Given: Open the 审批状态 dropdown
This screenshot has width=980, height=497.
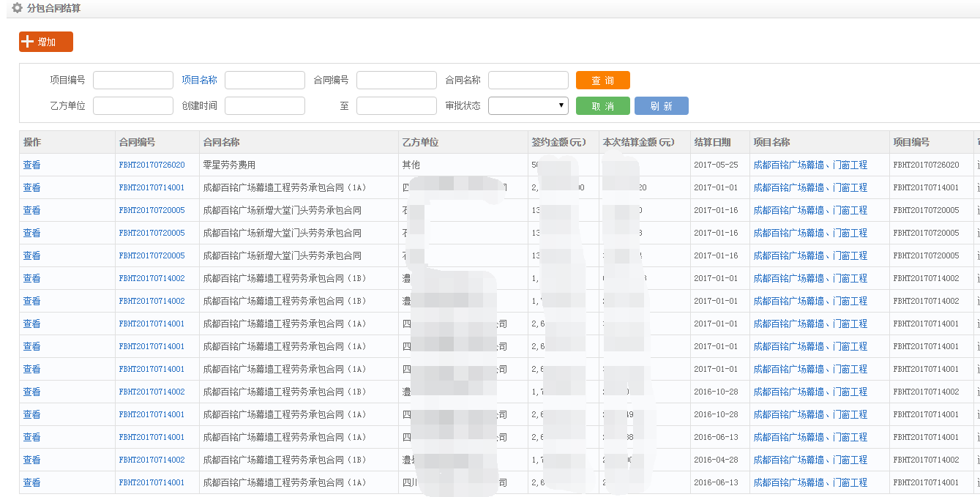Looking at the screenshot, I should pos(528,106).
